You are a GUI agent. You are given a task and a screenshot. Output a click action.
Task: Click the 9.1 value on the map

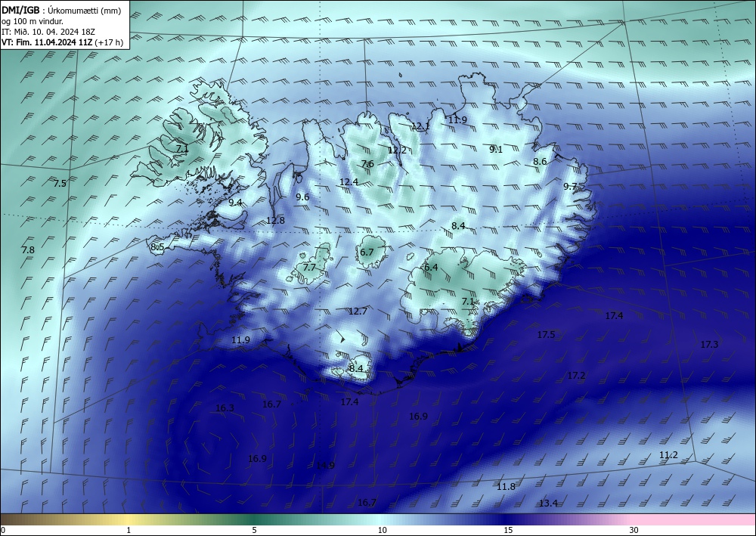pos(496,150)
